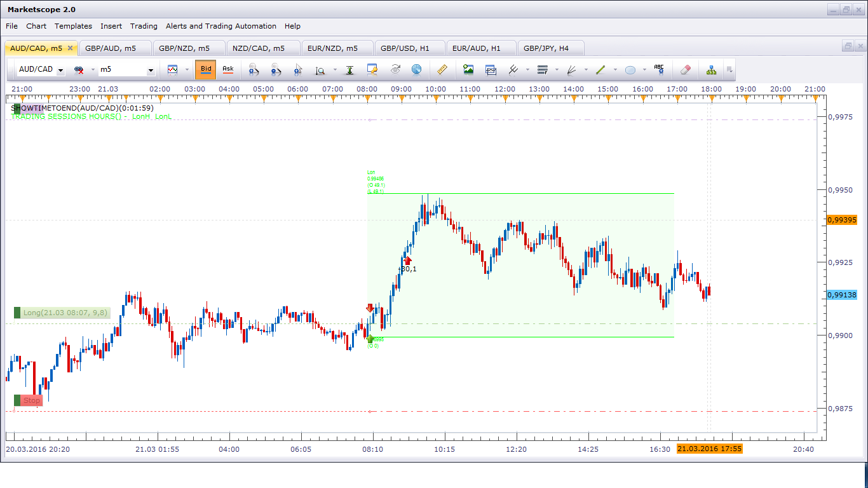Click the add picture icon
Image resolution: width=868 pixels, height=488 pixels.
click(468, 69)
